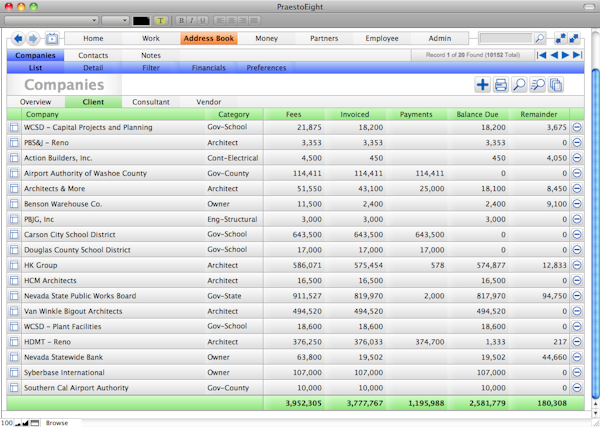Toggle the text highlight T button
600x427 pixels.
click(x=161, y=20)
